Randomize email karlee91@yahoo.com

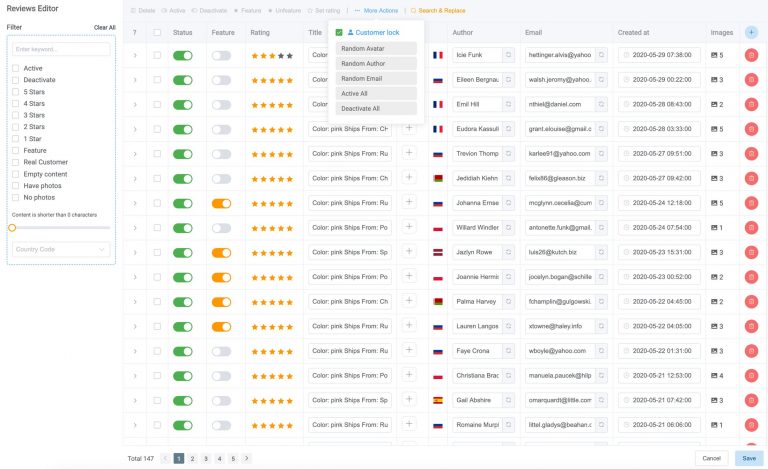[x=601, y=154]
